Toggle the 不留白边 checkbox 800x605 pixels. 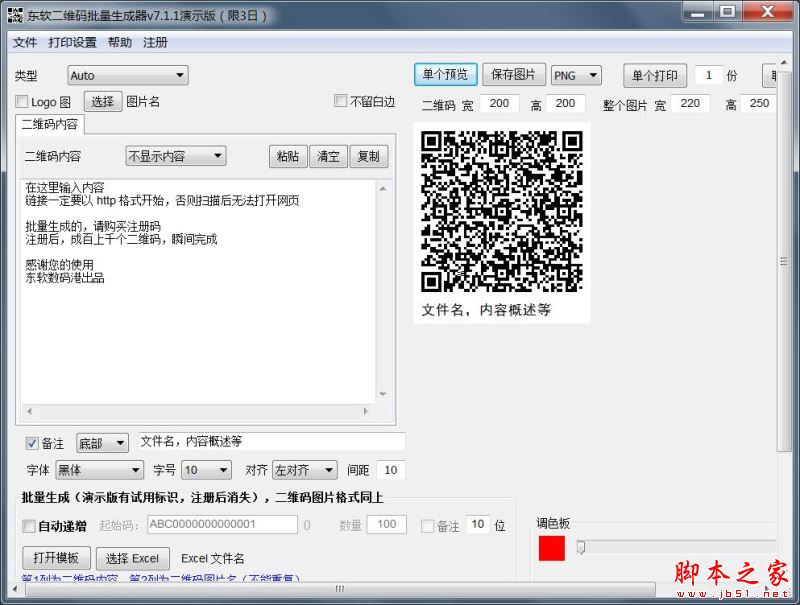coord(341,102)
